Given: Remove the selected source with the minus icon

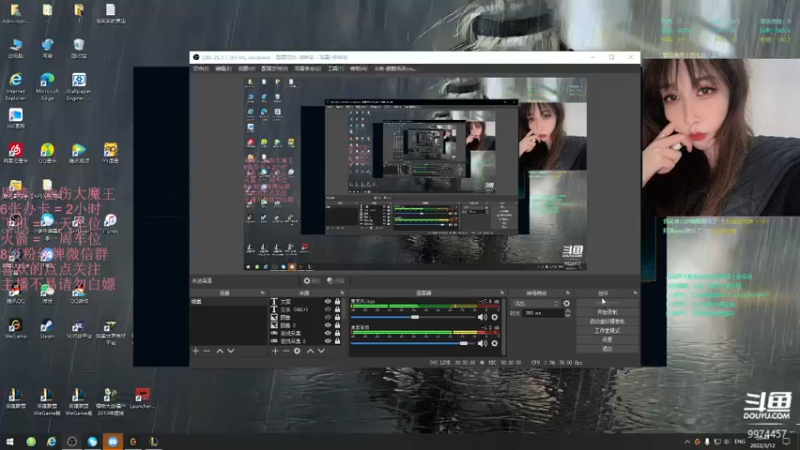Looking at the screenshot, I should point(286,351).
